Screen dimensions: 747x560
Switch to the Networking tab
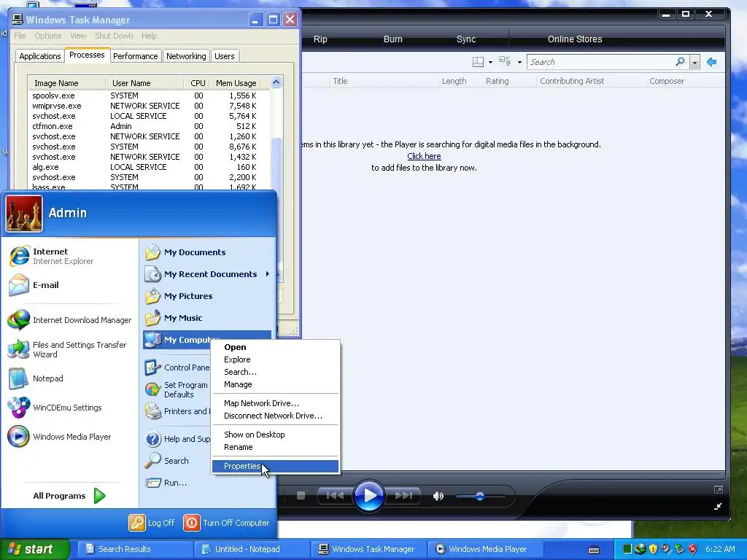(x=186, y=56)
